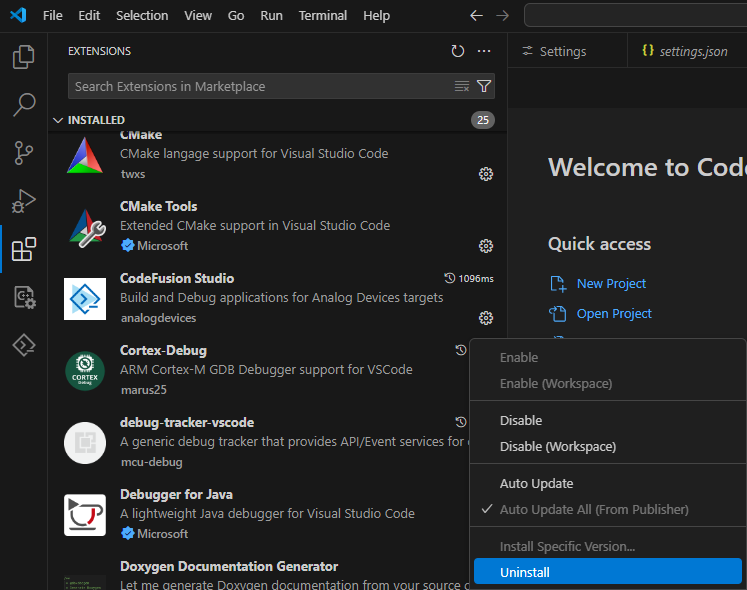Click debug-tracker-vscode activation time icon

tap(461, 422)
